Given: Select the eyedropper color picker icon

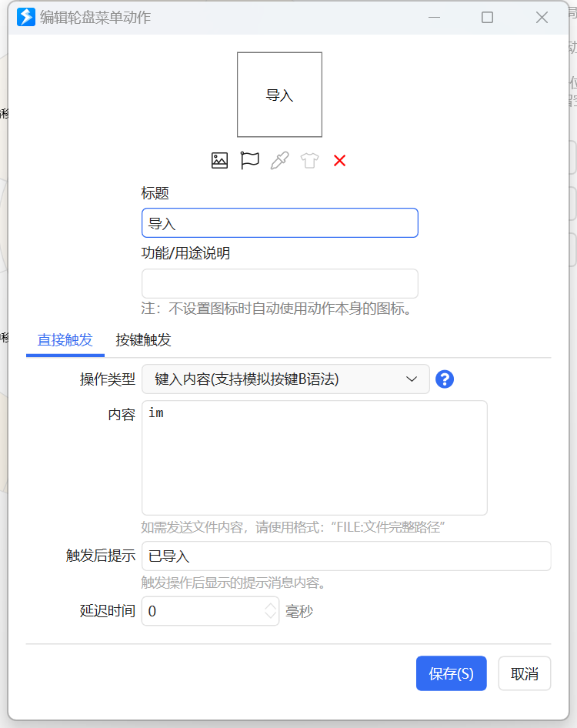Looking at the screenshot, I should tap(279, 161).
